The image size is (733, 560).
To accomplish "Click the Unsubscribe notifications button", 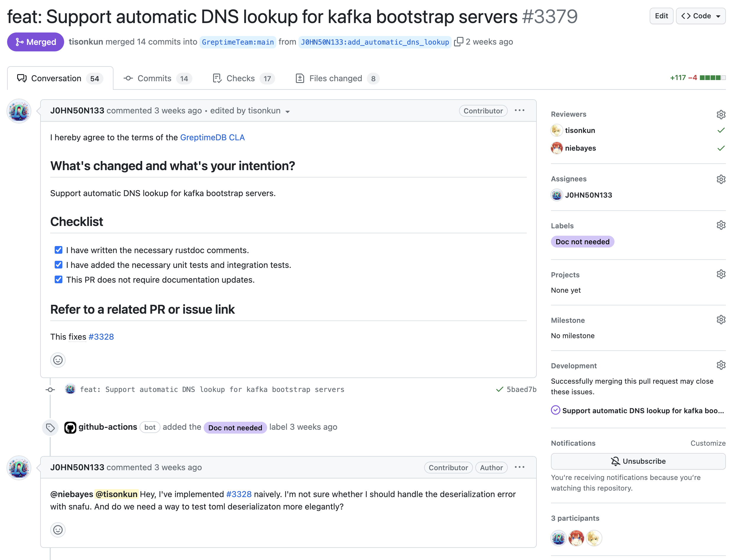I will [638, 461].
